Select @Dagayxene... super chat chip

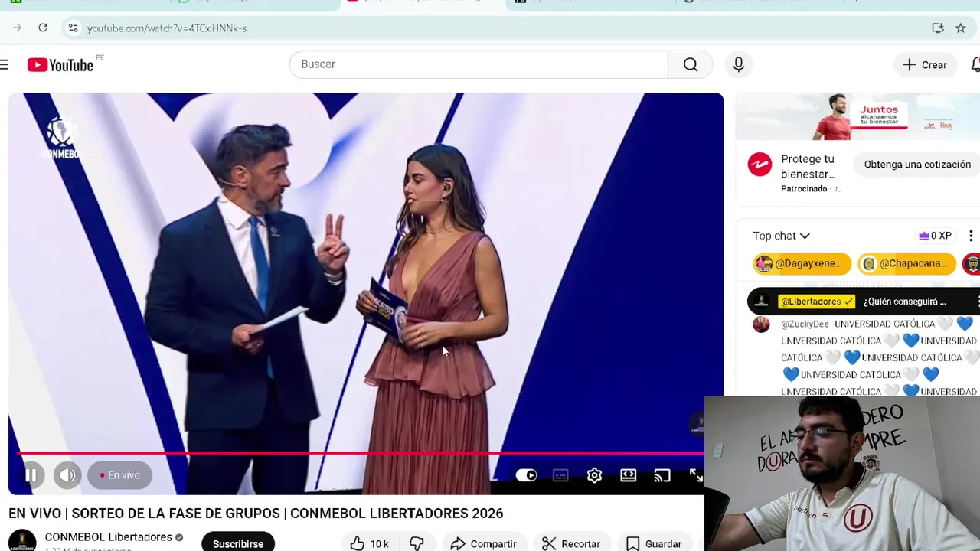802,263
